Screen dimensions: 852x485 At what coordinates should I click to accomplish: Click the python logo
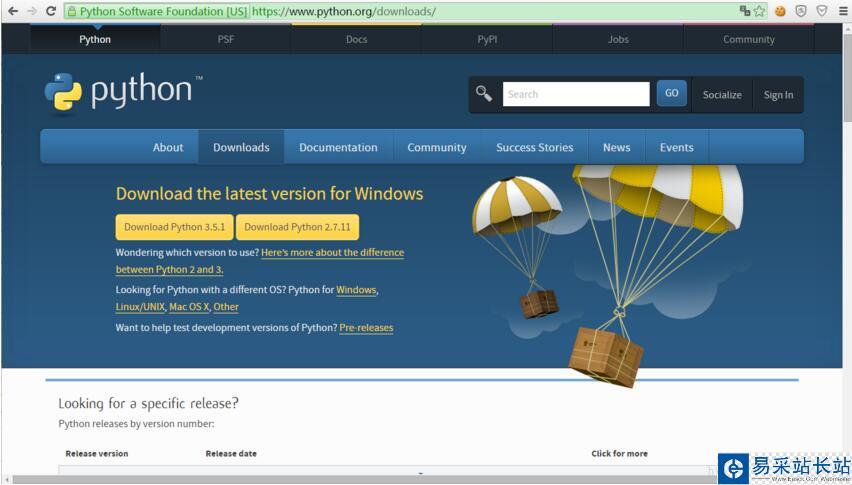123,93
